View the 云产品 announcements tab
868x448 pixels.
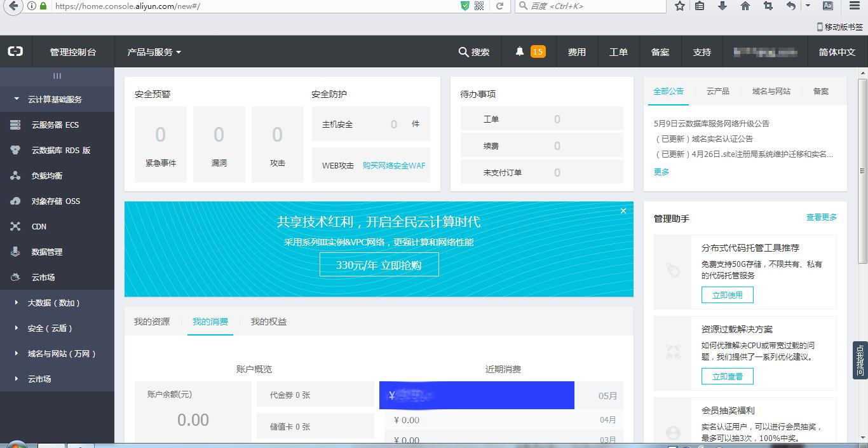coord(717,91)
